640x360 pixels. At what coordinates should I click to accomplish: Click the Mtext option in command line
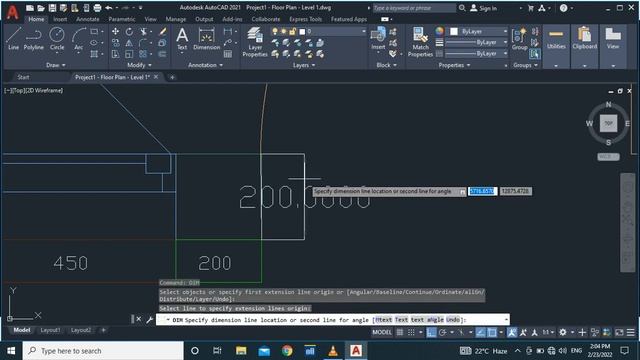384,320
